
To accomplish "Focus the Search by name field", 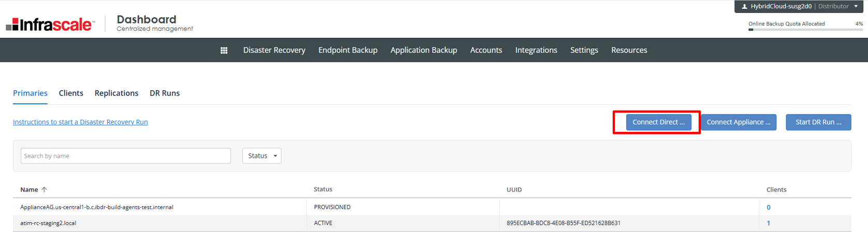I will tap(125, 156).
